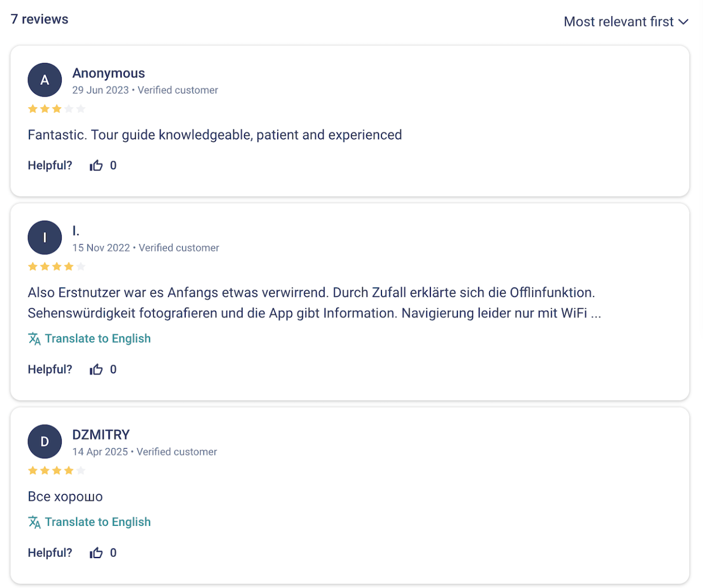Click the three-star rating on Anonymous's review
This screenshot has width=703, height=588.
click(56, 109)
